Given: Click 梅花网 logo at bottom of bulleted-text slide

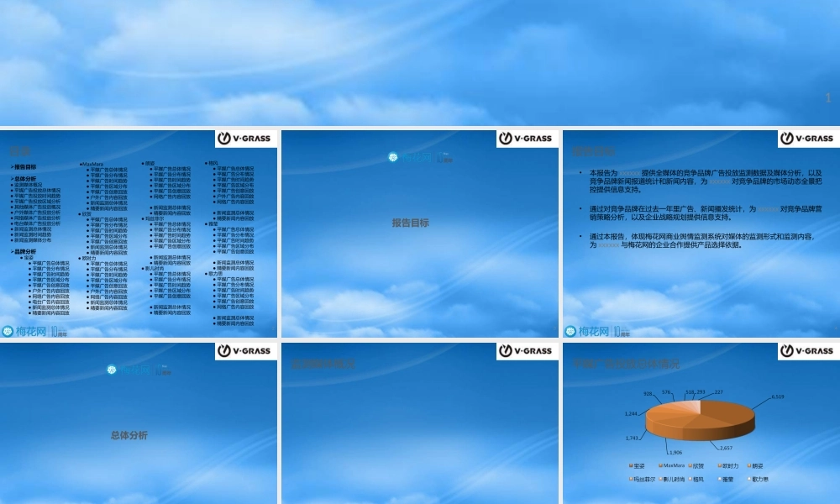Looking at the screenshot, I should [596, 331].
